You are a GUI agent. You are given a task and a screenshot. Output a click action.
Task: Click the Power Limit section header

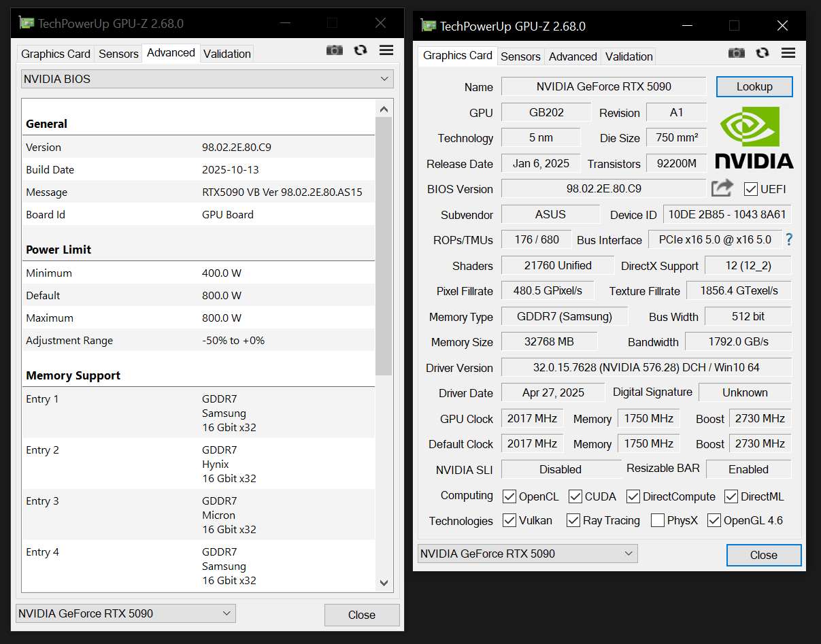[x=58, y=250]
